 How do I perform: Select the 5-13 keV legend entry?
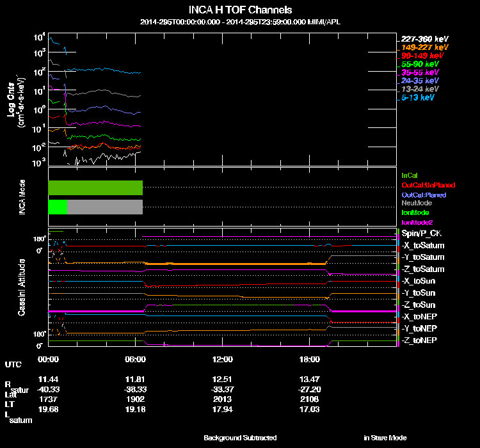pyautogui.click(x=417, y=97)
